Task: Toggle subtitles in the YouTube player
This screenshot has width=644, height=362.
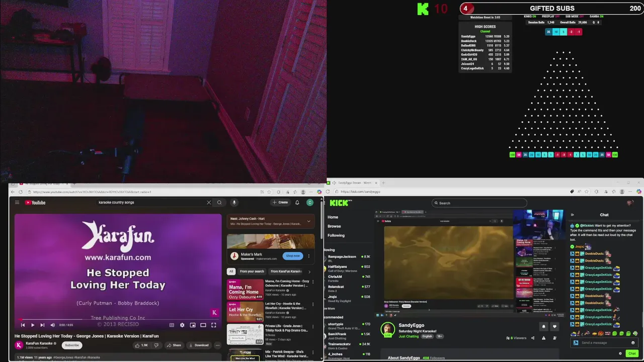Action: click(172, 325)
